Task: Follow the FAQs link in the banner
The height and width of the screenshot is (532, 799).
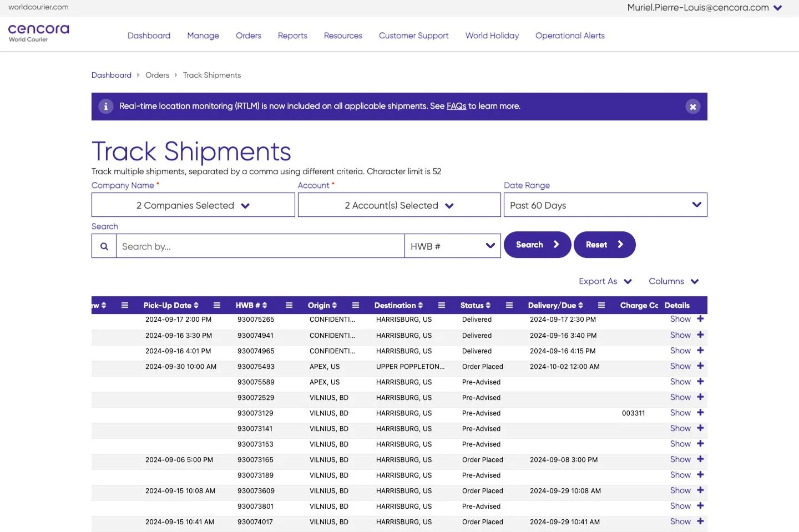Action: click(456, 106)
